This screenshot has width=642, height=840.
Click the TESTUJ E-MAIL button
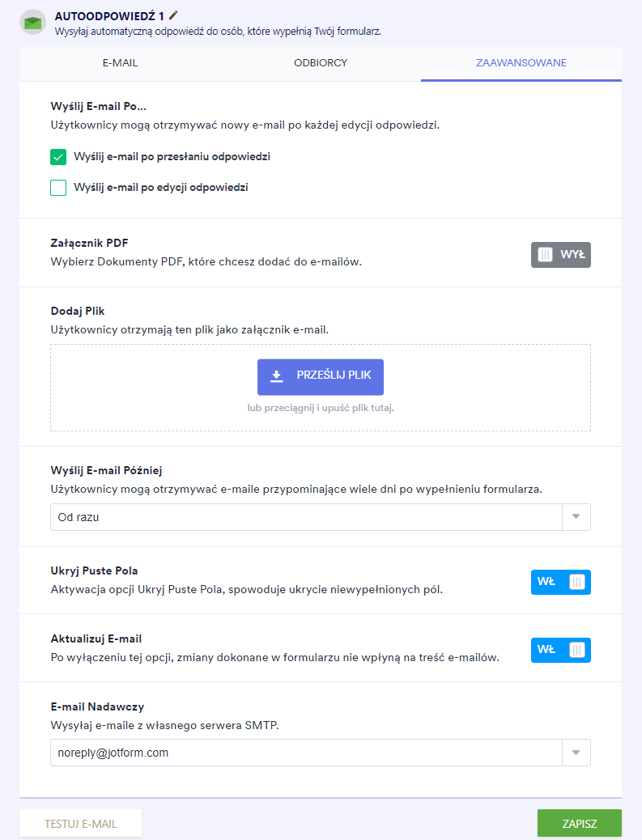click(x=81, y=824)
